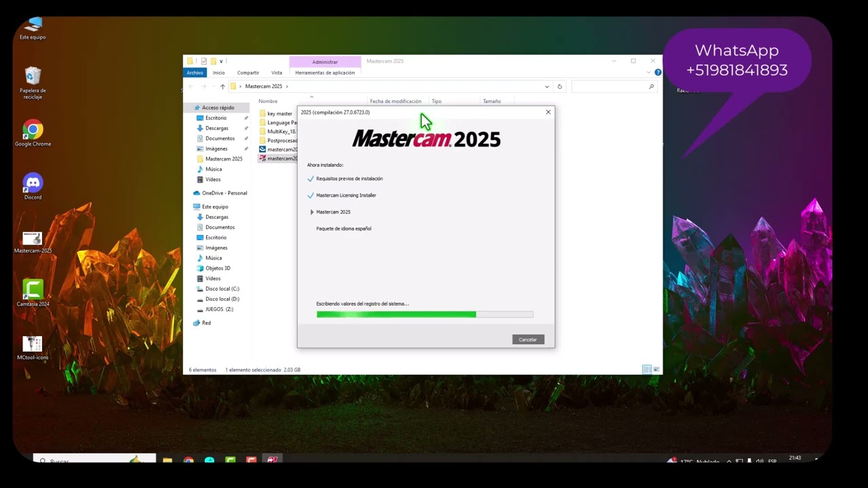Expand the Mastercam 2025 install step
This screenshot has height=488, width=868.
coord(312,212)
